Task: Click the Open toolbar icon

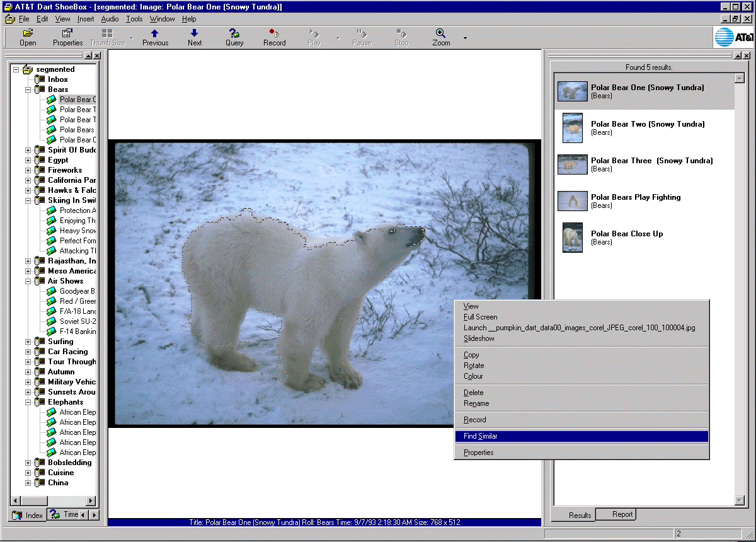Action: (x=28, y=33)
